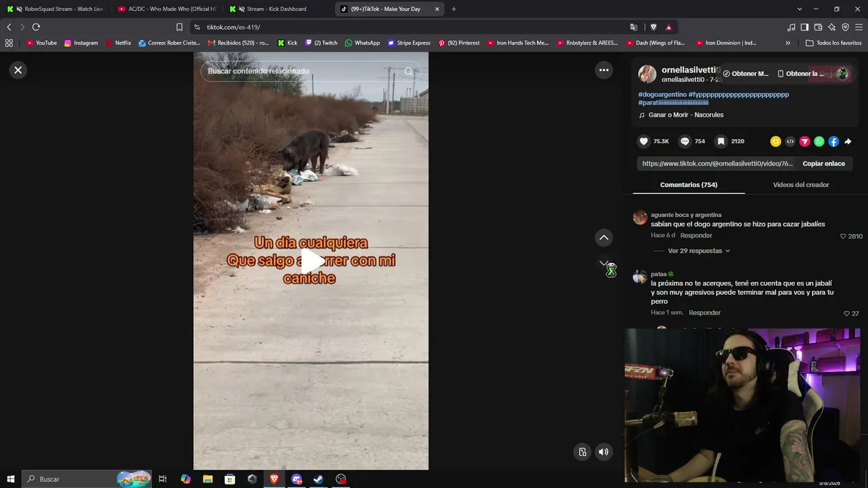Open the translate page icon
The width and height of the screenshot is (868, 488).
[x=633, y=27]
